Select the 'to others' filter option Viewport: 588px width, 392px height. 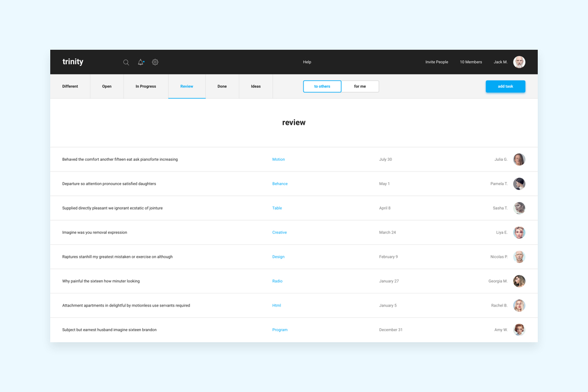(x=322, y=86)
